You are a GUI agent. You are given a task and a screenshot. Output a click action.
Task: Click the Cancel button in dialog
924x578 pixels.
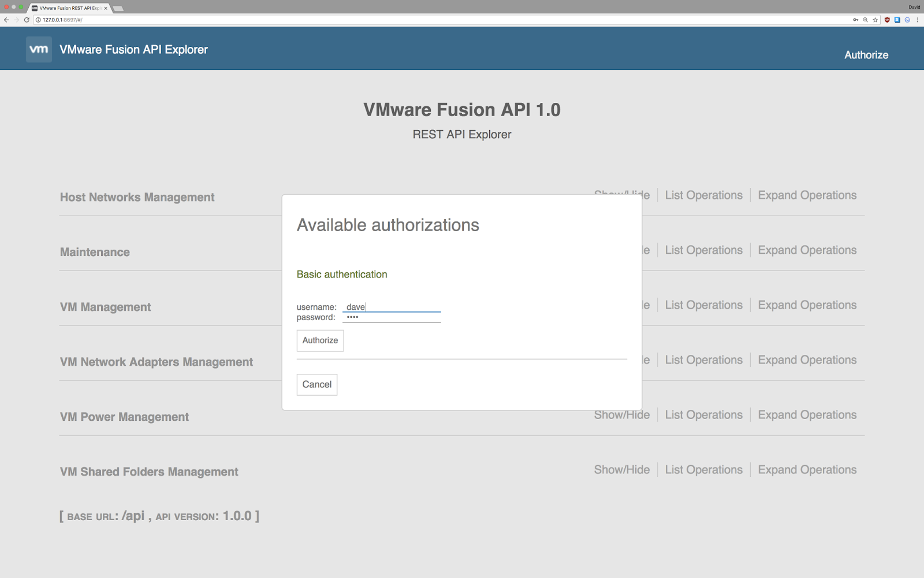point(317,384)
